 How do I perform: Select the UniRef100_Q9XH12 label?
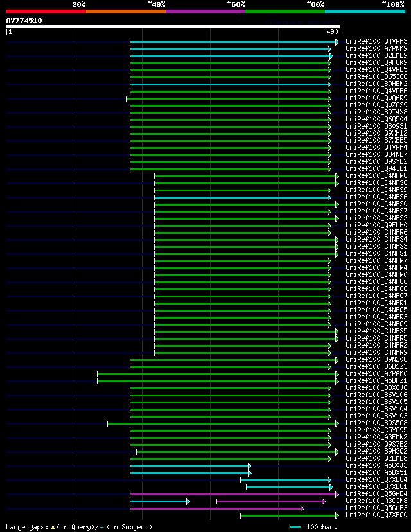376,134
